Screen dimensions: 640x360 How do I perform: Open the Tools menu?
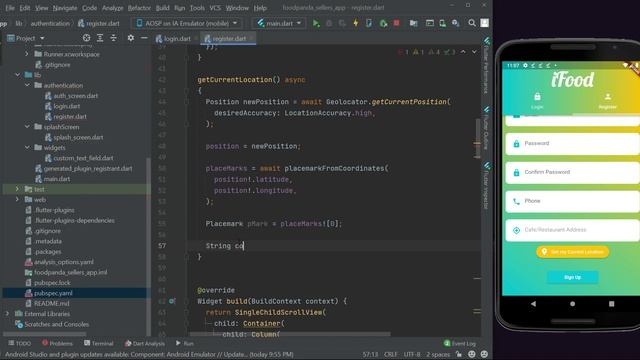coord(197,8)
